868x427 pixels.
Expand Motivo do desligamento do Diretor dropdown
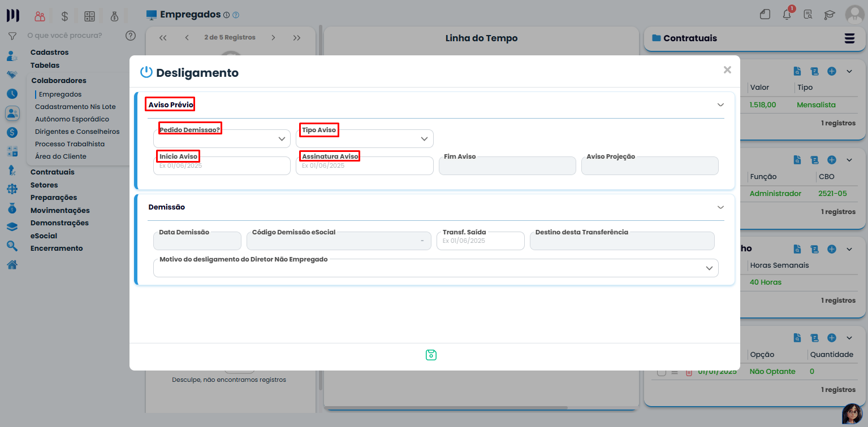click(435, 268)
